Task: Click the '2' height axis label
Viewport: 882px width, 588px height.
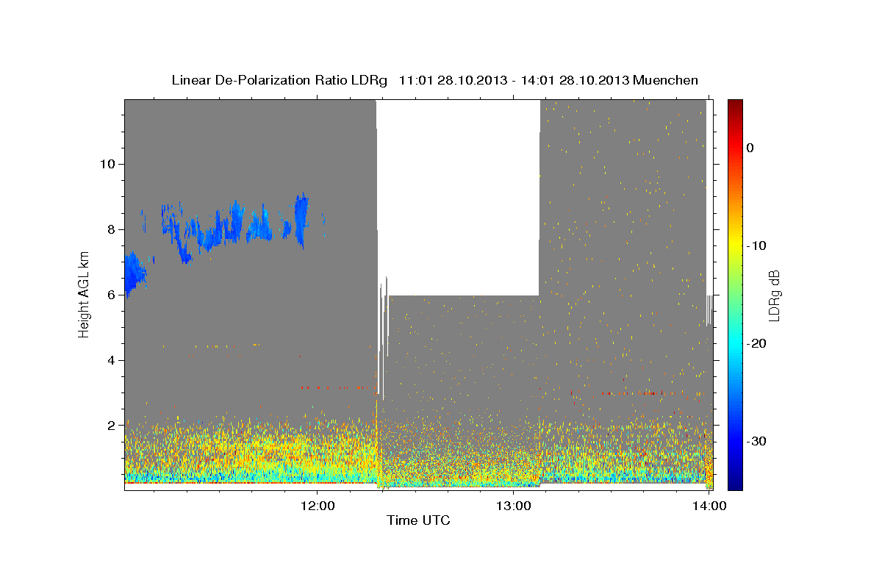Action: (110, 426)
